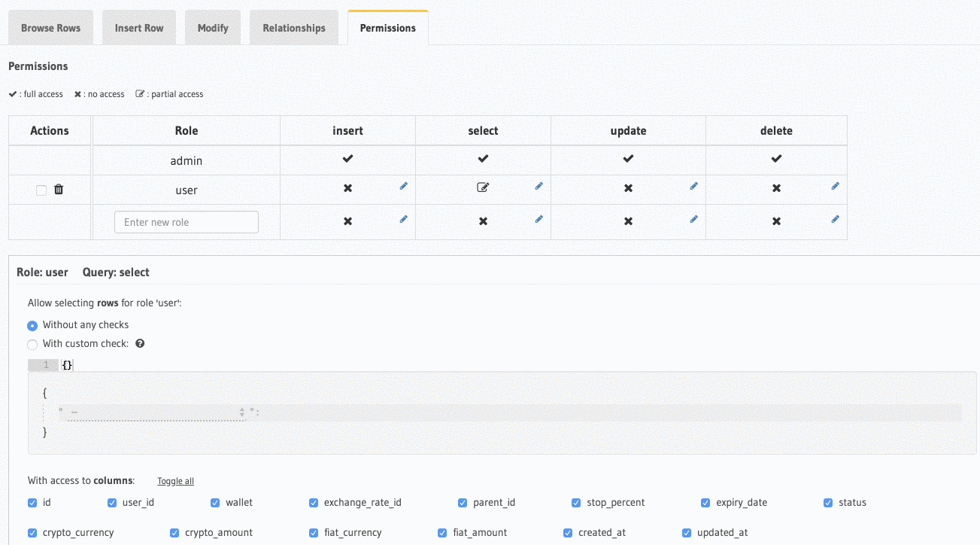
Task: Open the Insert Row tab
Action: tap(139, 28)
